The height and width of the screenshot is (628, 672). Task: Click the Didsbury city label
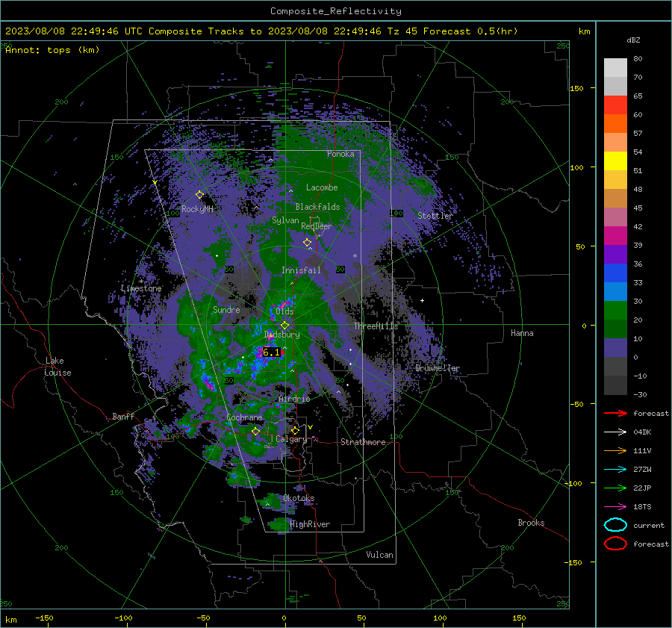coord(282,335)
